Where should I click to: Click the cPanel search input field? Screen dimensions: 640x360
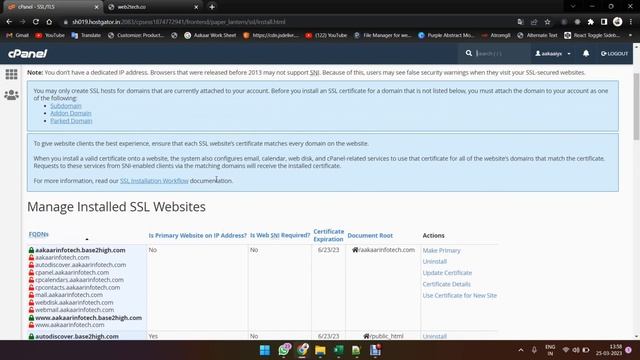tap(501, 53)
